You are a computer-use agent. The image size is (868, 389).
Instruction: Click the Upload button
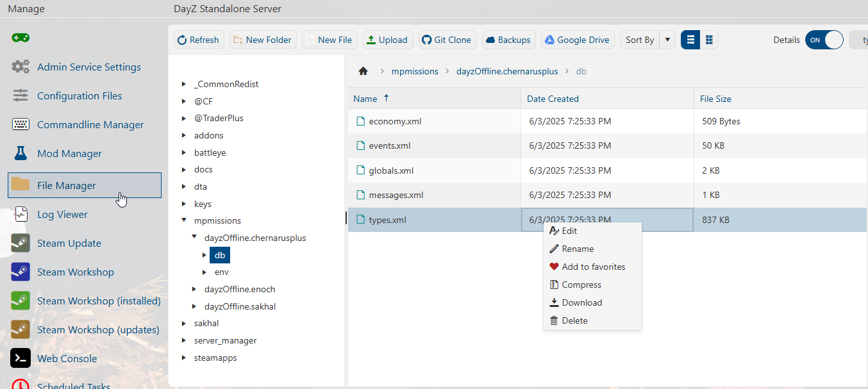click(388, 40)
